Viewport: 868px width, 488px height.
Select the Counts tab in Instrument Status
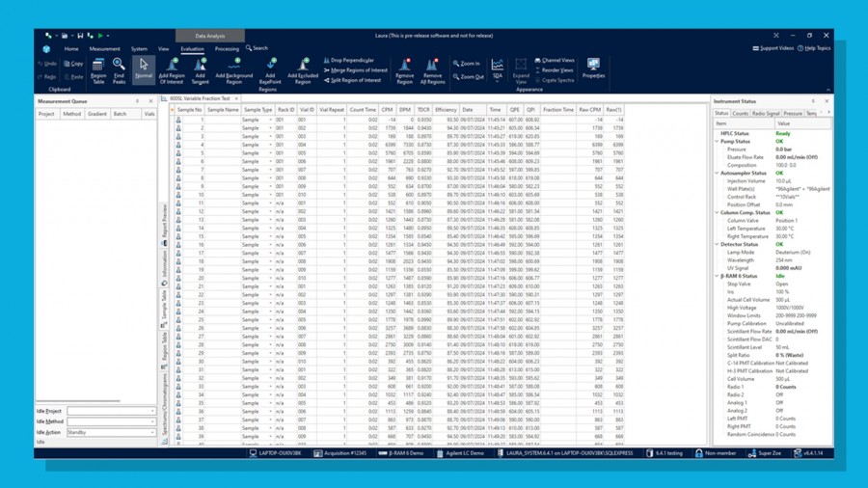740,114
